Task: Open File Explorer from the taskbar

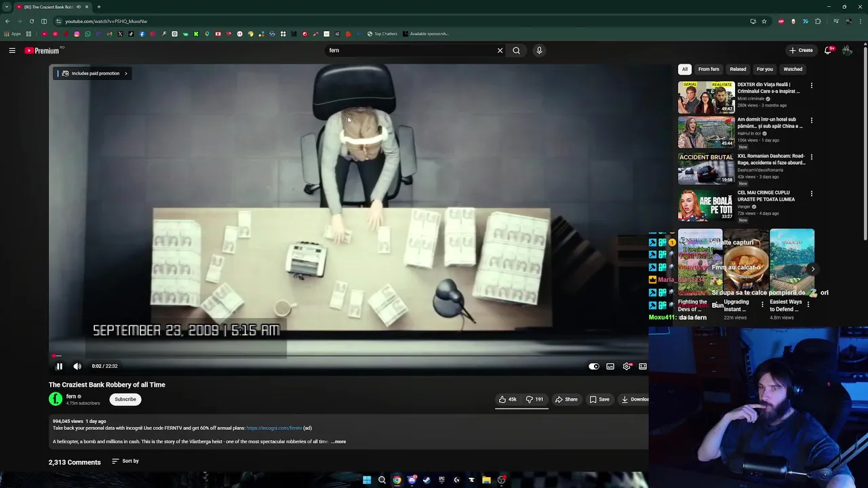Action: point(486,480)
